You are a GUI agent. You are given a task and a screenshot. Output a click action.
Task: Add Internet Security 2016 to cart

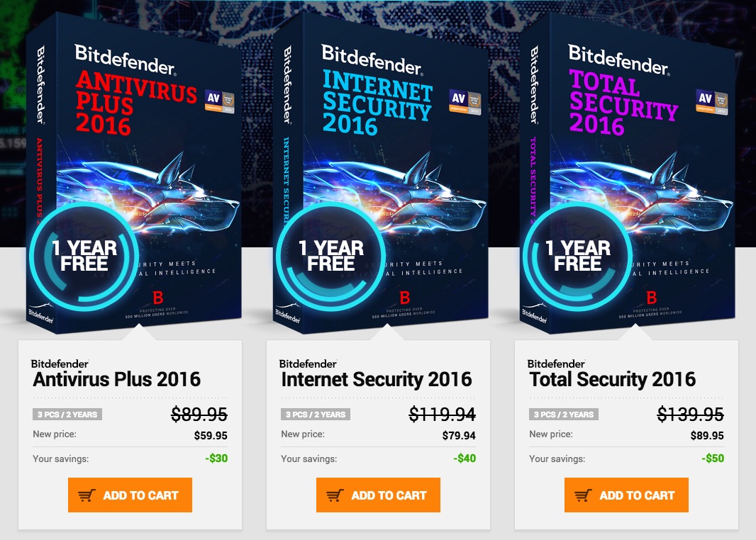pos(379,495)
